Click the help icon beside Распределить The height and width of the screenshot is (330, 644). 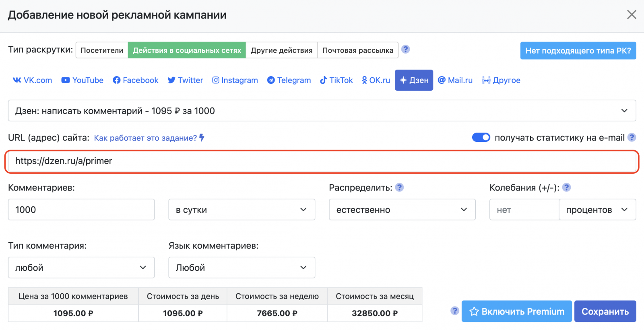pyautogui.click(x=399, y=187)
